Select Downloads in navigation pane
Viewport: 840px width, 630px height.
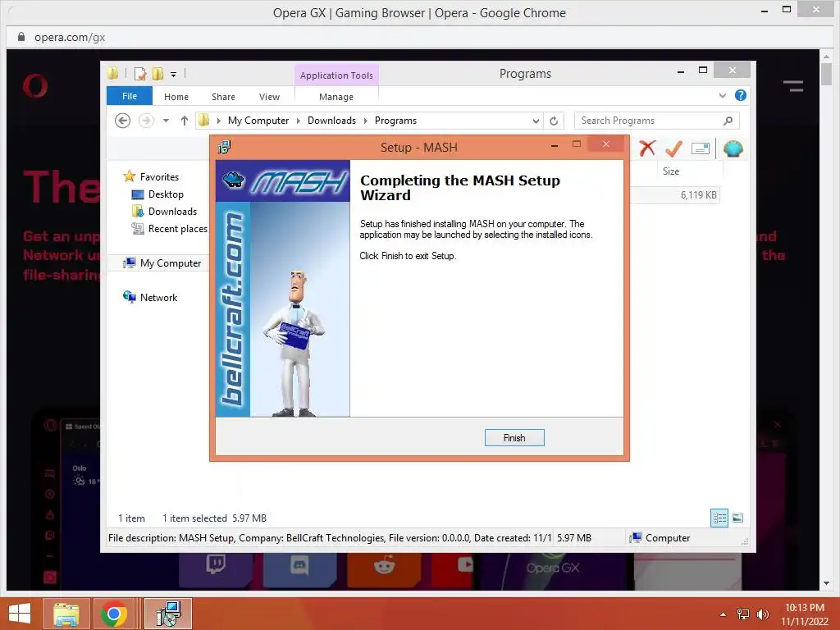pyautogui.click(x=172, y=211)
